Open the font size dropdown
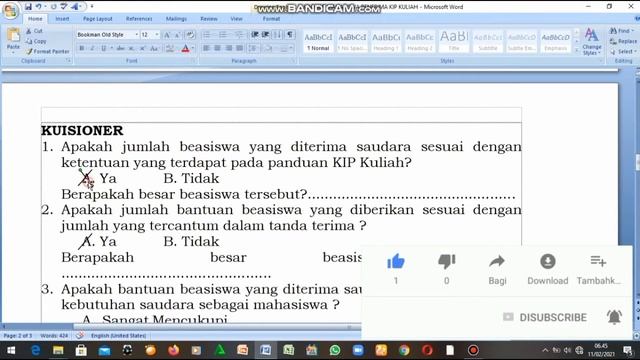The image size is (640, 360). [x=157, y=35]
